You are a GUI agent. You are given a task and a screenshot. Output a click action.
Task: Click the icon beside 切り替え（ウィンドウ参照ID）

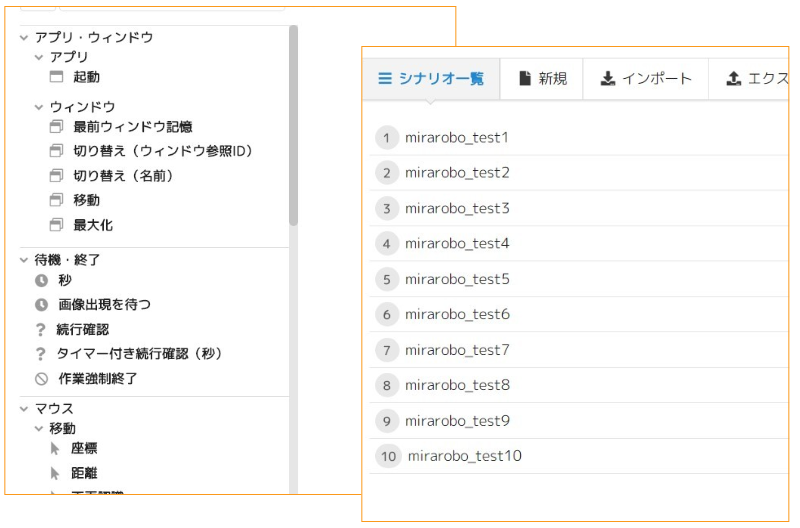(56, 151)
